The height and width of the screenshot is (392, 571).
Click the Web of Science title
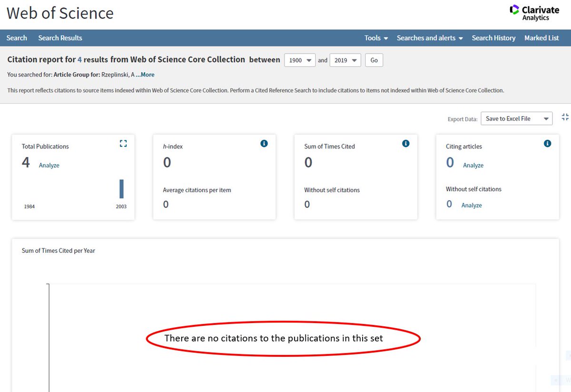60,13
